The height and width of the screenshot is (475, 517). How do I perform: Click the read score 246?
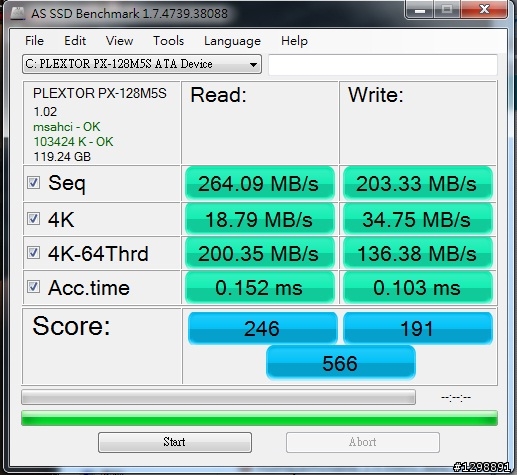tap(263, 328)
